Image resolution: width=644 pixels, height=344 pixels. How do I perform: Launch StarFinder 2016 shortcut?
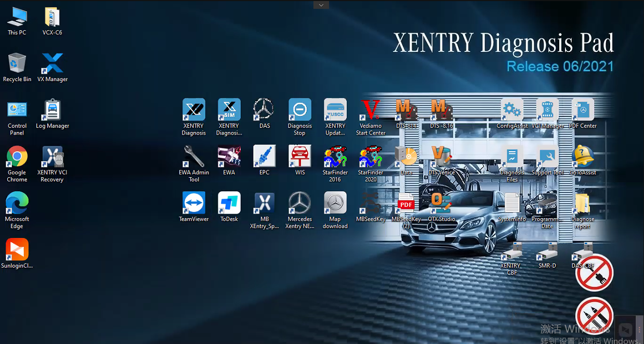335,156
